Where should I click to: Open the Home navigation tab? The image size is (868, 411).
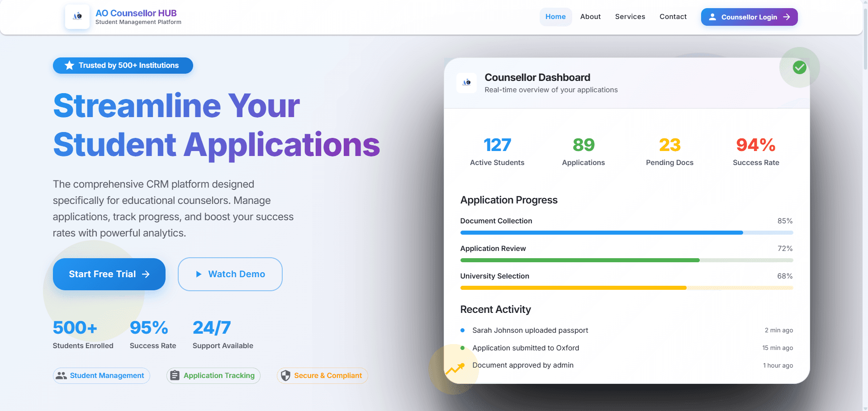pos(555,17)
